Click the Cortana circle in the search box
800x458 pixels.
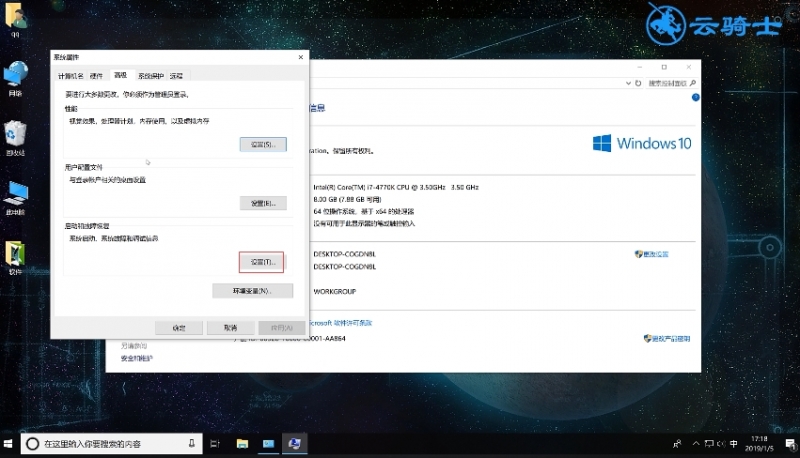click(32, 444)
